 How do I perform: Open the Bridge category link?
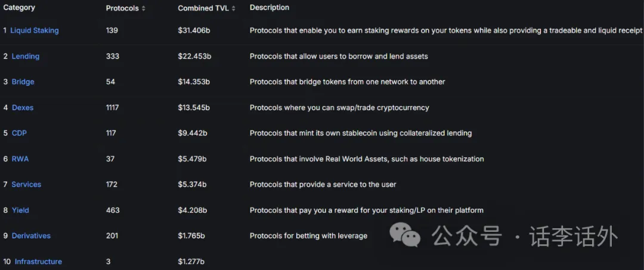[23, 82]
